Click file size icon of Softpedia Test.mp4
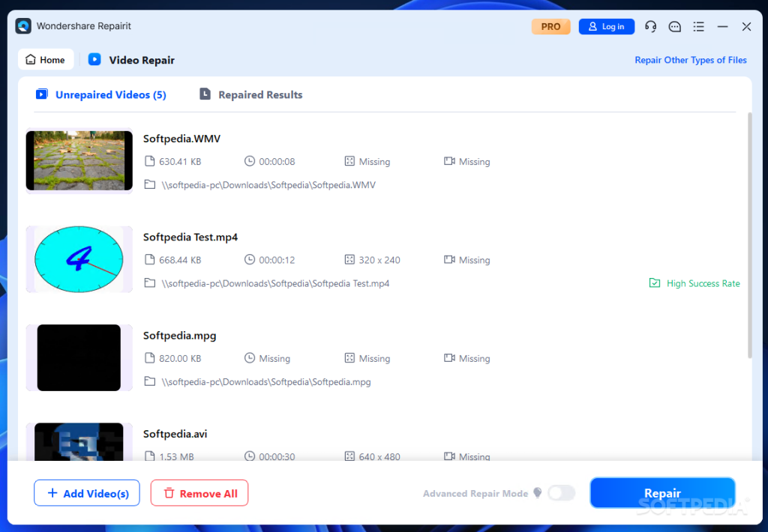This screenshot has width=768, height=532. 150,260
